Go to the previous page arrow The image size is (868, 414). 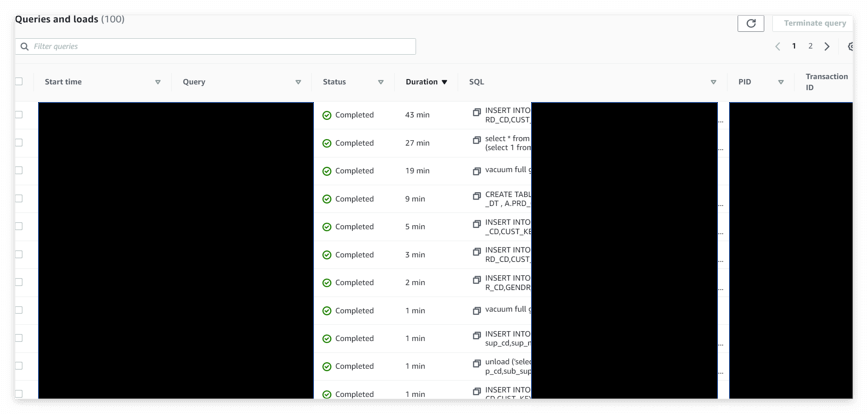778,46
